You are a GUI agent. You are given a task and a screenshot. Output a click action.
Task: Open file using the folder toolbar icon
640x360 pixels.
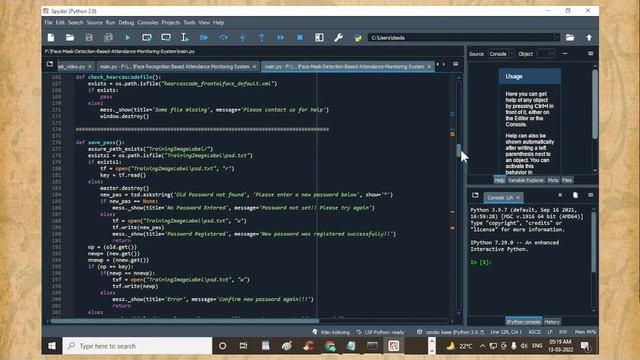pyautogui.click(x=70, y=38)
